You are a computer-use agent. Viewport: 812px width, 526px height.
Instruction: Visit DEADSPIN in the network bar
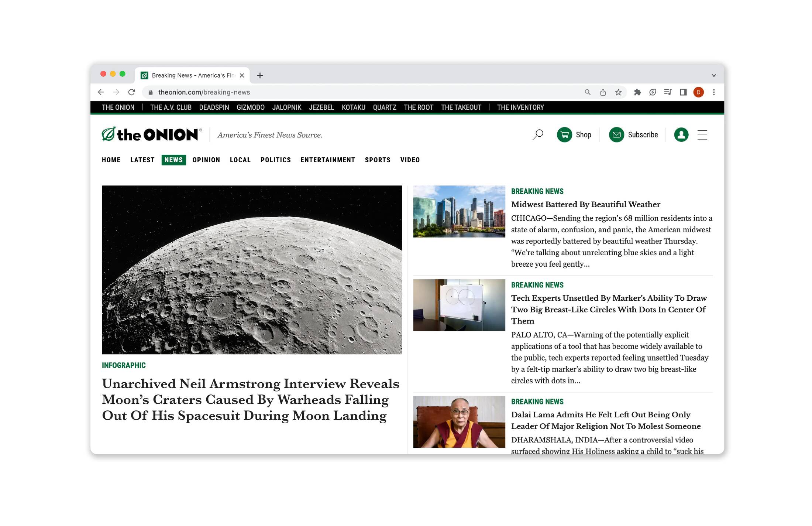(x=214, y=107)
